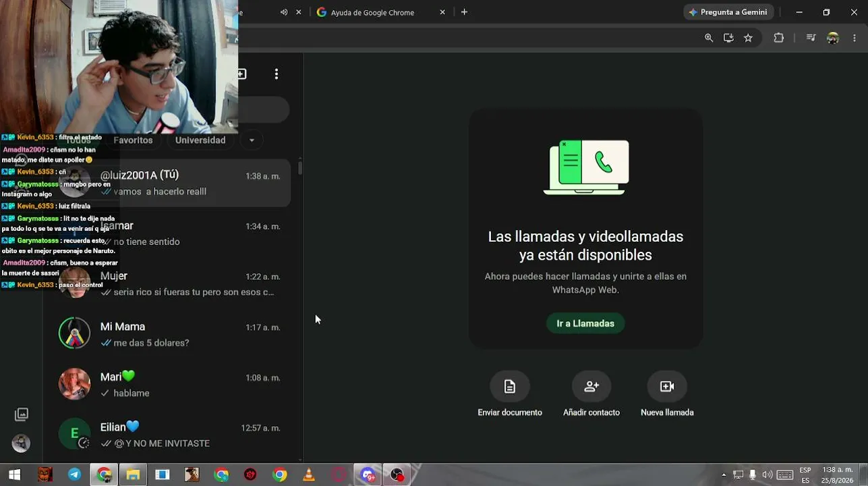Image resolution: width=868 pixels, height=486 pixels.
Task: Click the install app icon in address bar
Action: [728, 38]
